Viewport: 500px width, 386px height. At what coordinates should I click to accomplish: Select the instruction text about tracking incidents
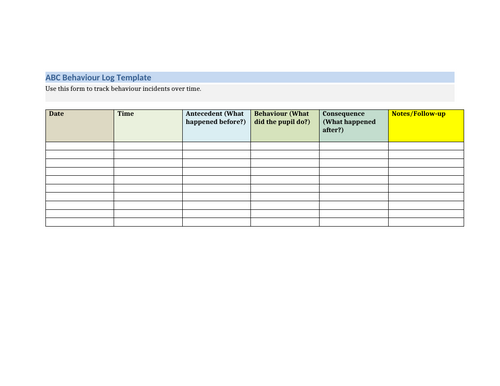pyautogui.click(x=123, y=89)
